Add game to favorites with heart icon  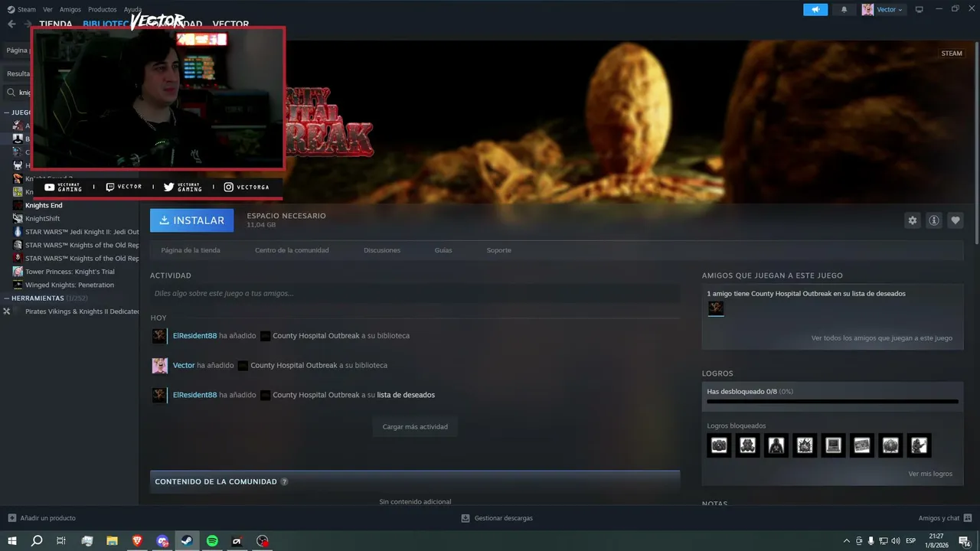(x=955, y=220)
